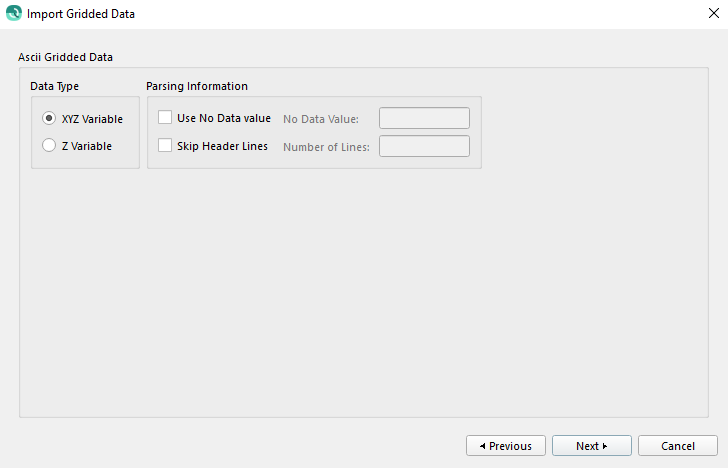728x468 pixels.
Task: Click the No Data Value input field
Action: (x=424, y=118)
